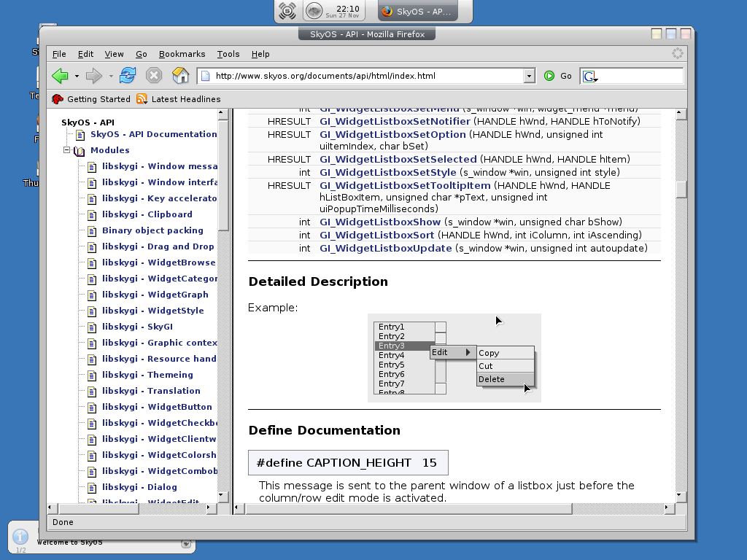The height and width of the screenshot is (560, 747).
Task: Collapse the Modules tree node
Action: (x=66, y=150)
